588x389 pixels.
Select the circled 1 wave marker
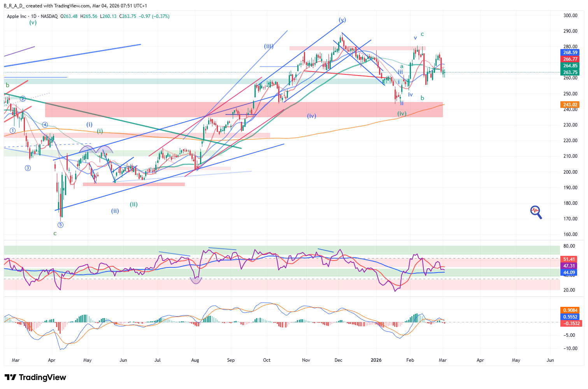coord(12,131)
